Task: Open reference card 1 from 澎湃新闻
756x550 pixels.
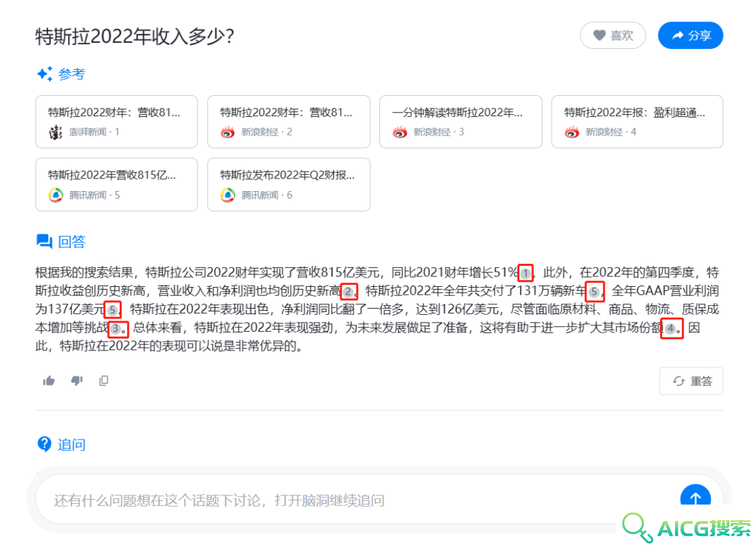Action: click(x=116, y=122)
